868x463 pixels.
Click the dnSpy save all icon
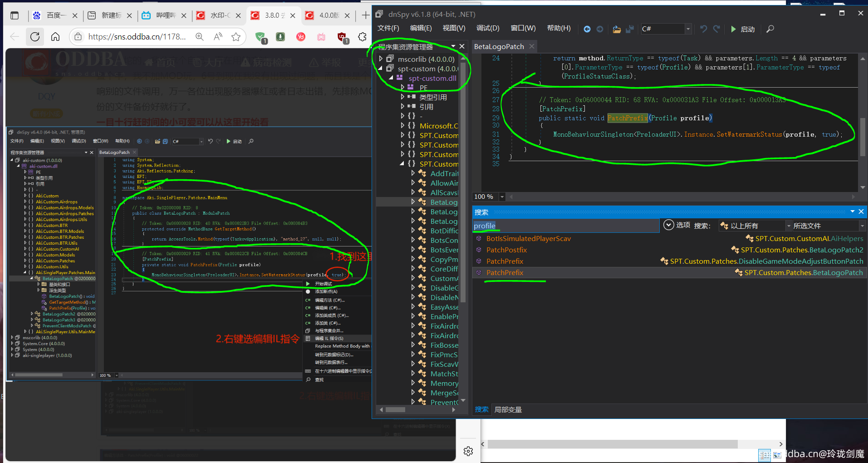pos(630,29)
